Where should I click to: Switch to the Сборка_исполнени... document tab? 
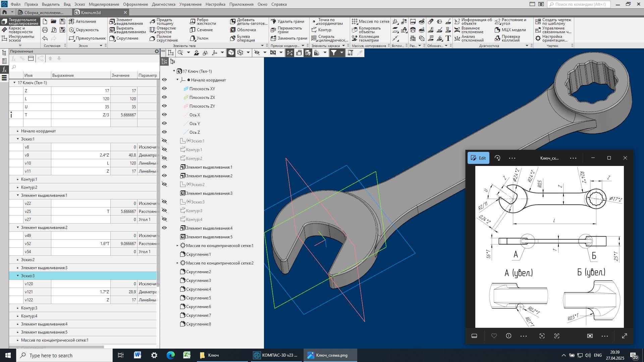click(44, 12)
